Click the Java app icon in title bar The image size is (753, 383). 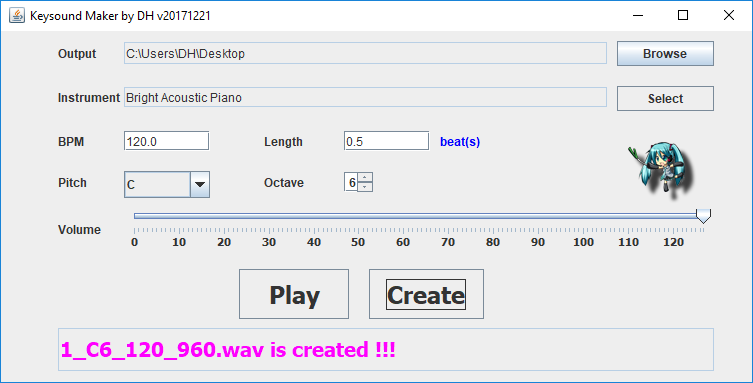click(17, 15)
